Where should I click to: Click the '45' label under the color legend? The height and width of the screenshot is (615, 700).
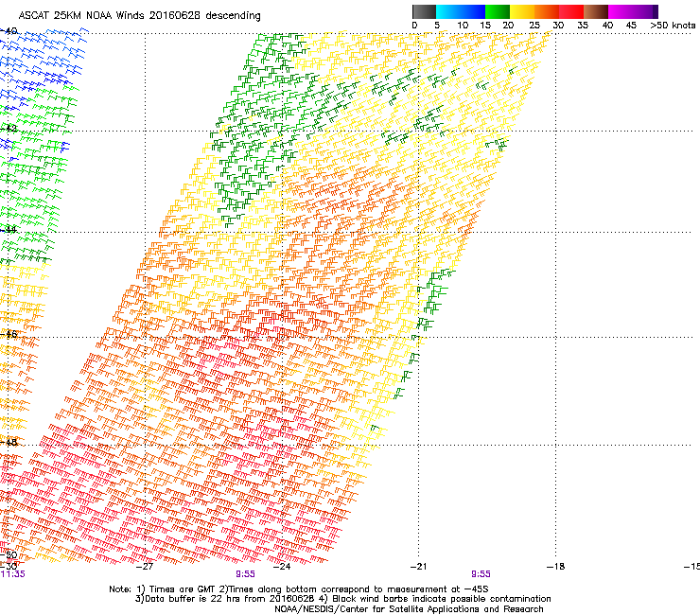(x=631, y=26)
